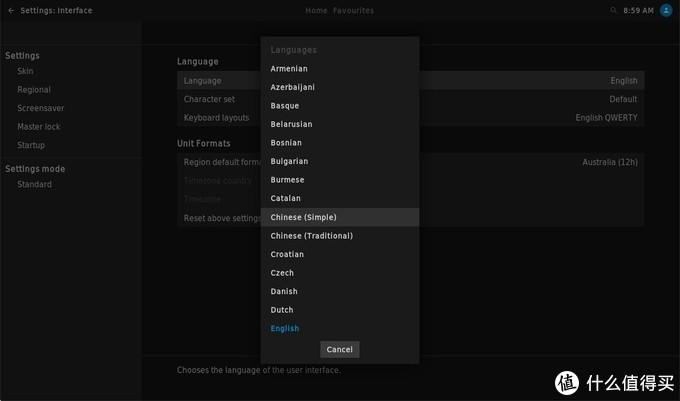The width and height of the screenshot is (680, 401).
Task: Open Master lock settings
Action: pyautogui.click(x=38, y=127)
